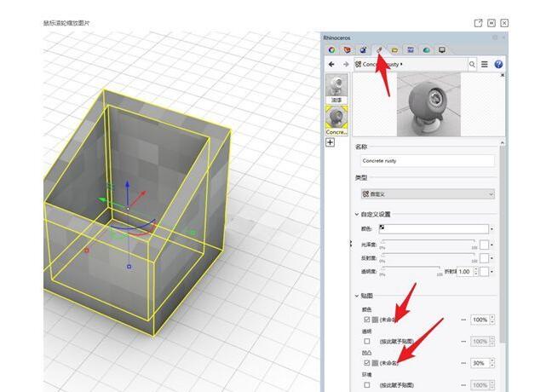Click the small icon at preview corner
552x392 pixels.
[x=503, y=75]
